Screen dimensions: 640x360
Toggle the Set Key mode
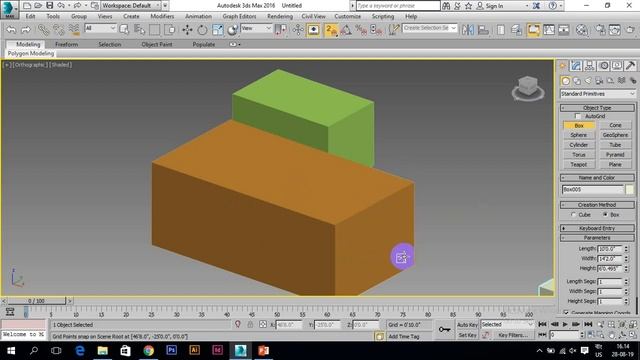tap(467, 335)
